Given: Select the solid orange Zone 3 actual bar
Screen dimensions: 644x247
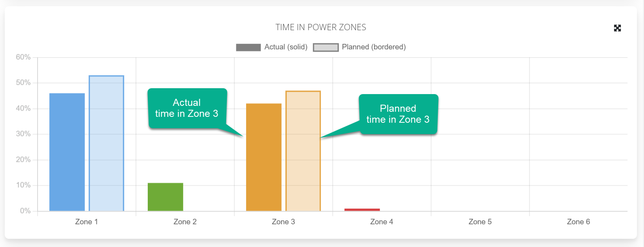Looking at the screenshot, I should point(264,157).
